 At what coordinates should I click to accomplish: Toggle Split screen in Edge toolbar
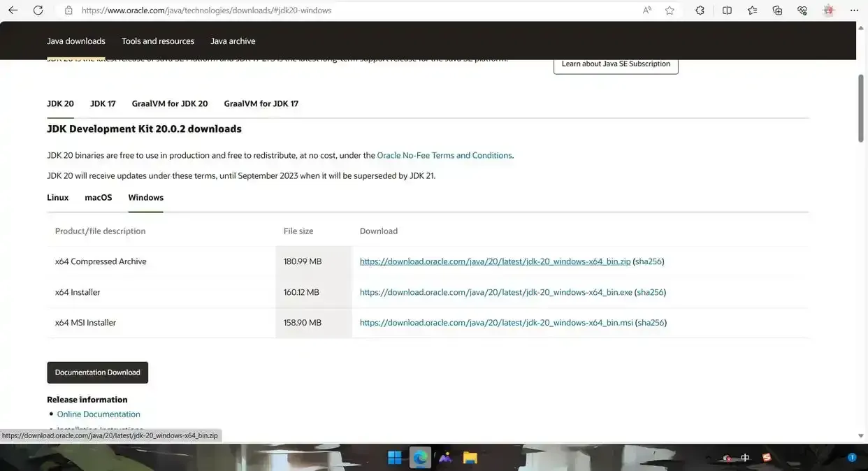coord(727,10)
